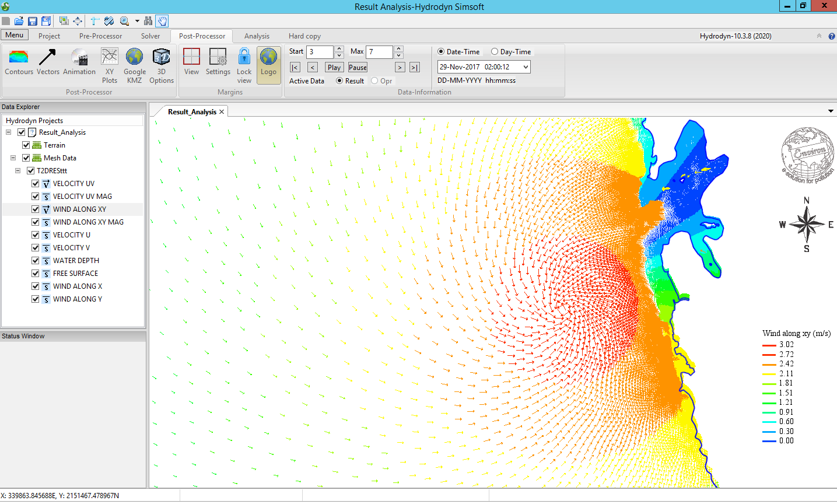Click the Pause button

click(x=358, y=68)
